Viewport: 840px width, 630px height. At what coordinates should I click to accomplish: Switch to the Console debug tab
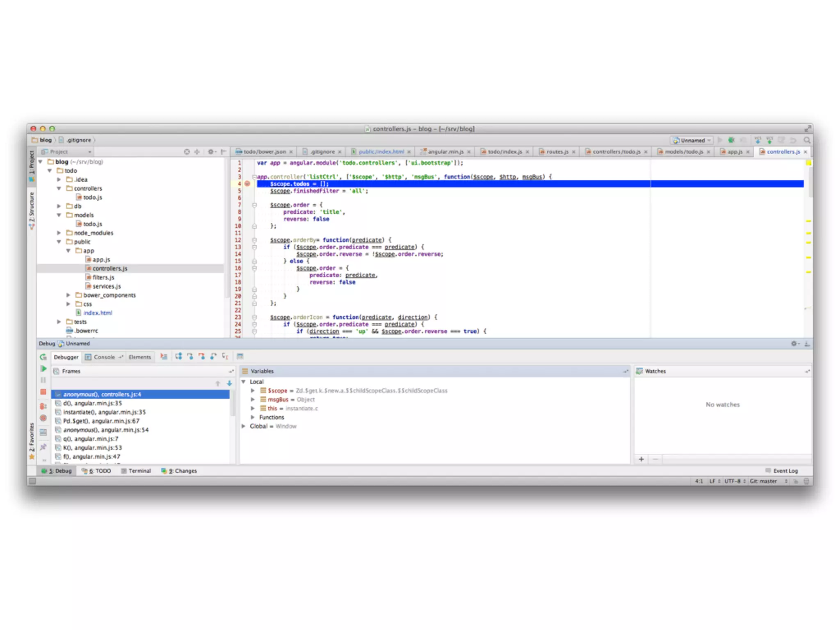[x=104, y=357]
